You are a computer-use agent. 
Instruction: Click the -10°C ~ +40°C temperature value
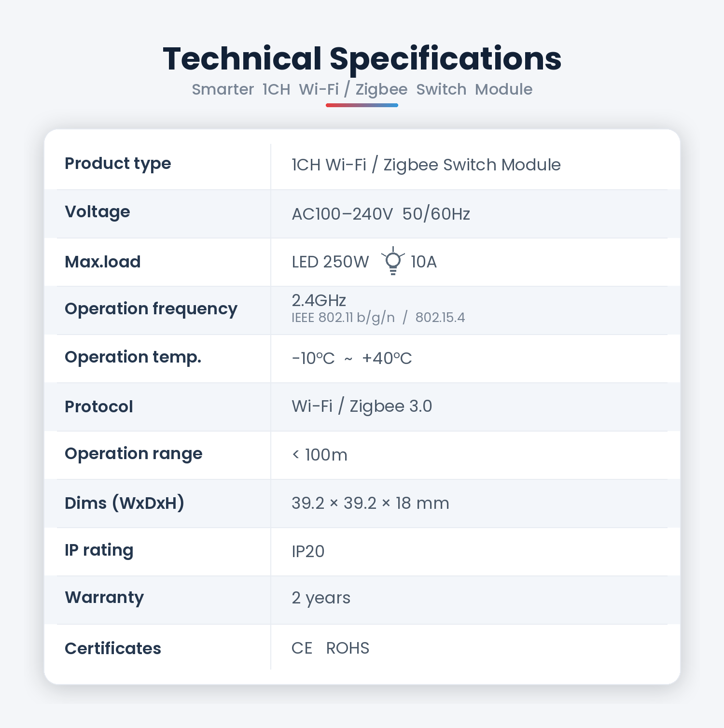tap(352, 358)
